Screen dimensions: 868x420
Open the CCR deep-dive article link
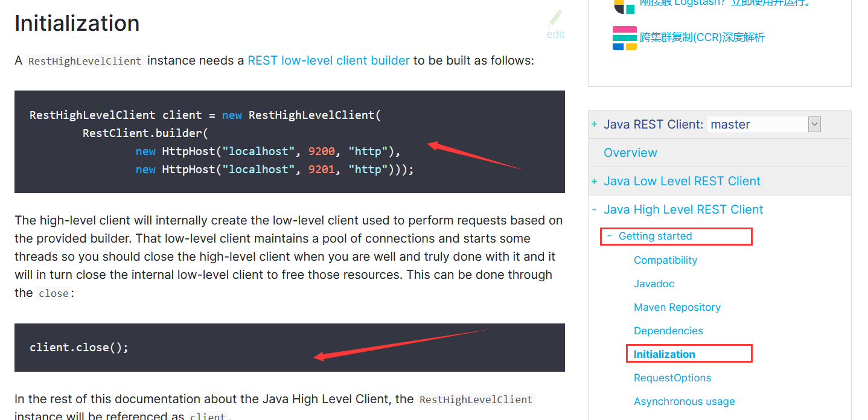[701, 37]
